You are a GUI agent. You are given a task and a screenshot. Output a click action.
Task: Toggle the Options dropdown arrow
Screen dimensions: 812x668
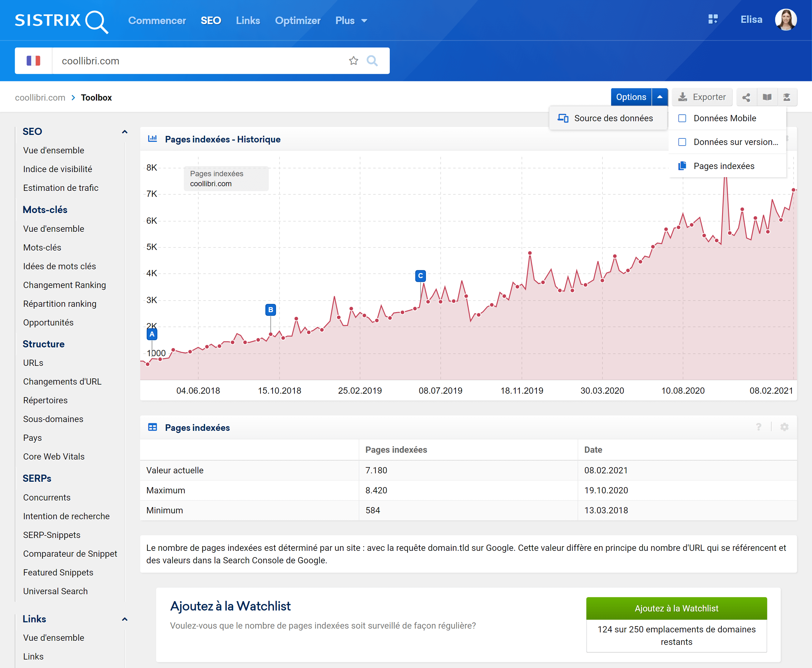[660, 97]
